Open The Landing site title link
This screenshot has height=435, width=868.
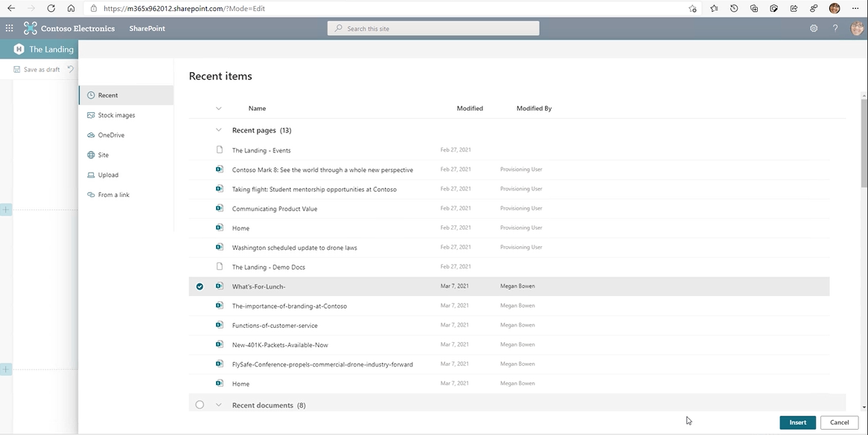click(51, 49)
